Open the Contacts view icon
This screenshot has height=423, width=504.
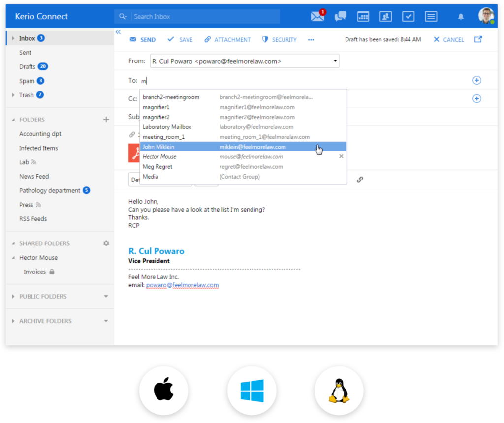click(385, 16)
